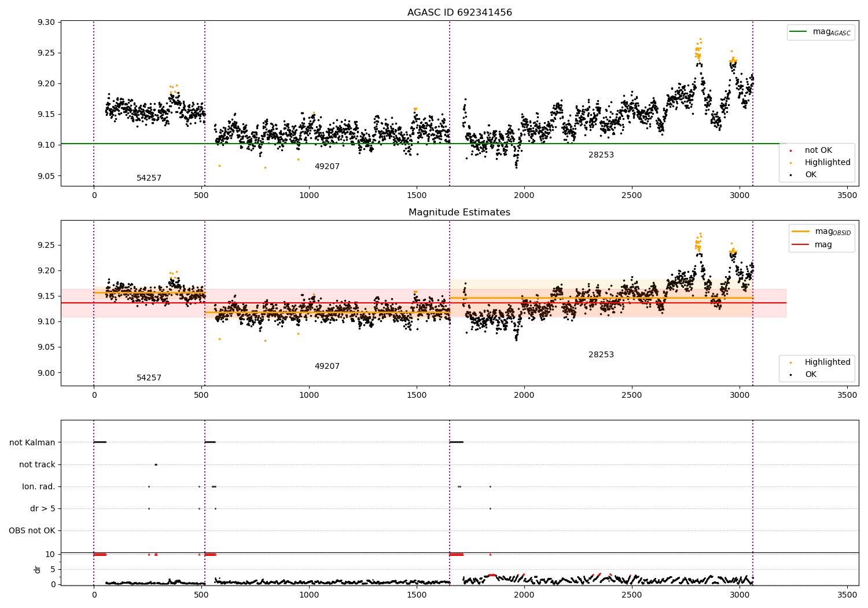Click the 'Magnitude Estimates' title
Screen dimensions: 868x608
click(459, 213)
